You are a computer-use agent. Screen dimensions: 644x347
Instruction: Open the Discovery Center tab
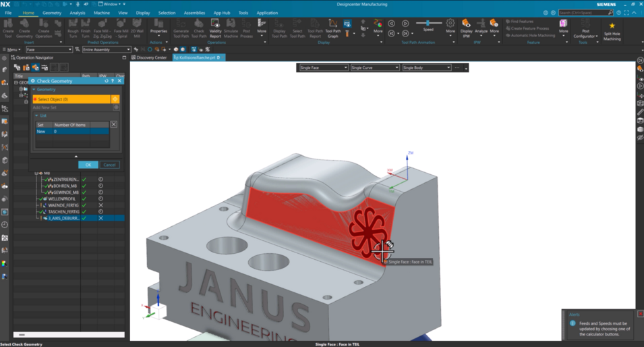click(x=148, y=57)
